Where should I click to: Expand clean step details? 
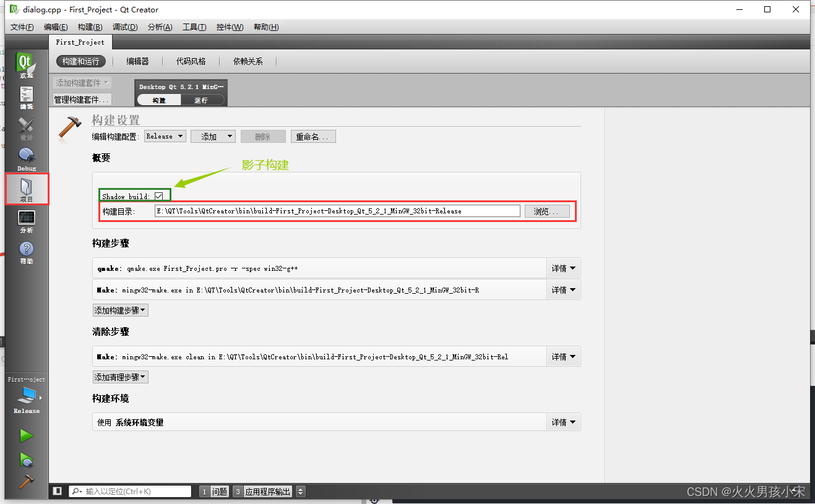pos(563,357)
